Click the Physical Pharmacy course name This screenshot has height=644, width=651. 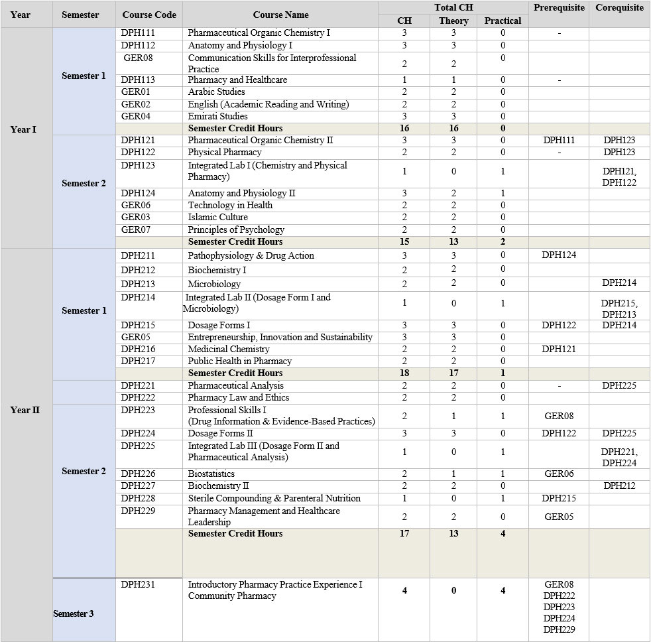[x=225, y=153]
